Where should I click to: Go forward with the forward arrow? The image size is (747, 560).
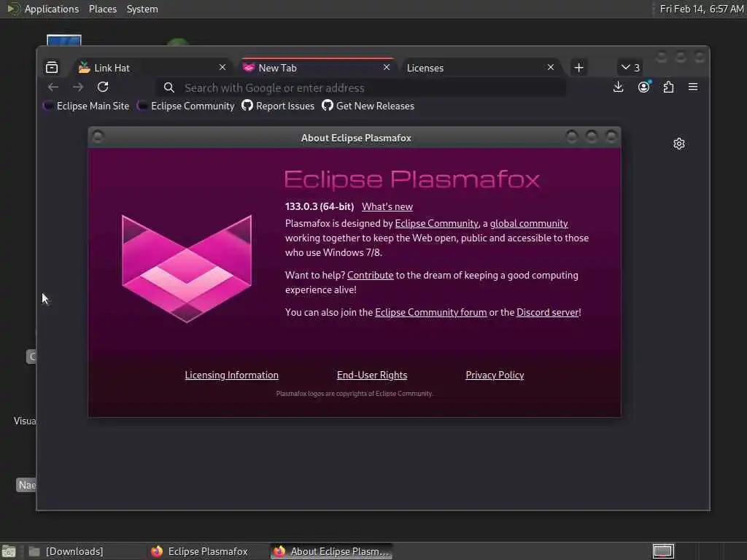click(x=77, y=87)
